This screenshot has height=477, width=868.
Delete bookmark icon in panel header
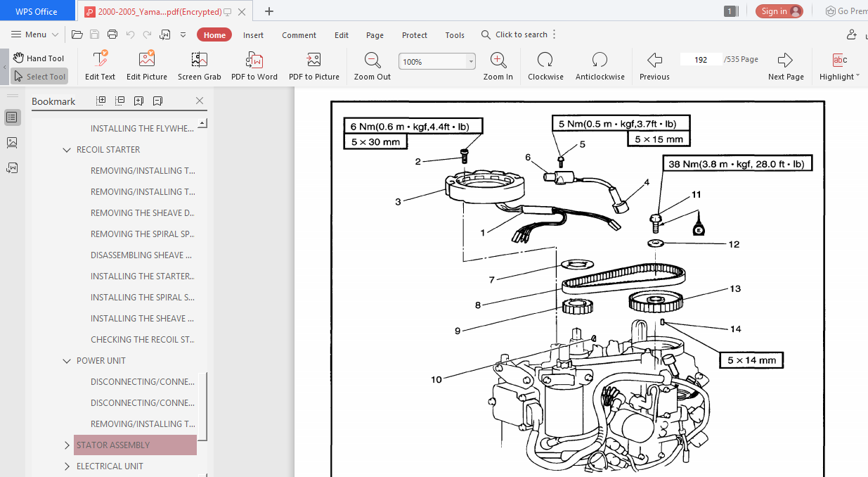click(x=157, y=101)
